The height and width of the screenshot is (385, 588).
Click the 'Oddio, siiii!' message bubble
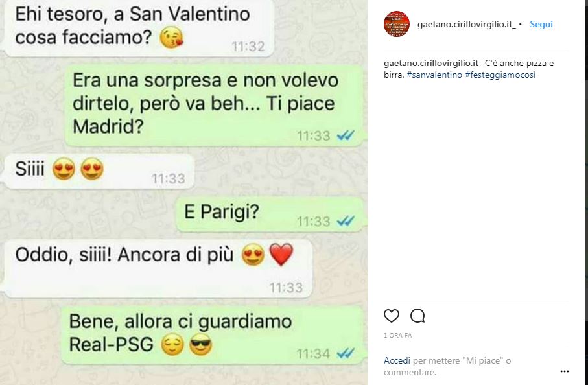pos(158,268)
